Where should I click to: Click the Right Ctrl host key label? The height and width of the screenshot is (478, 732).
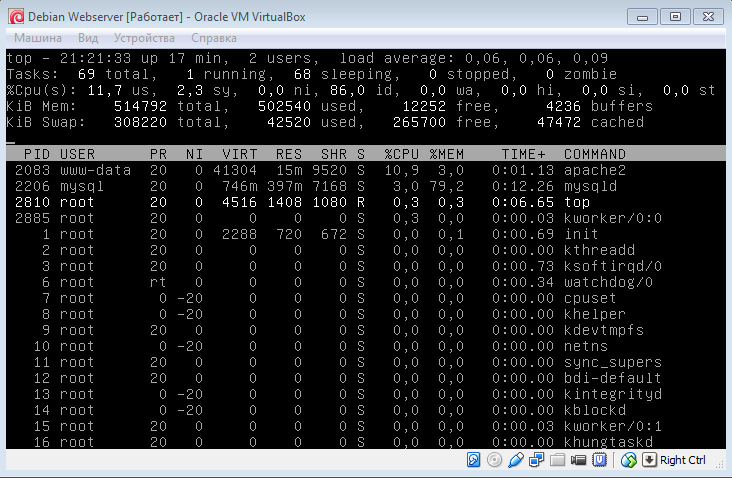[x=683, y=460]
